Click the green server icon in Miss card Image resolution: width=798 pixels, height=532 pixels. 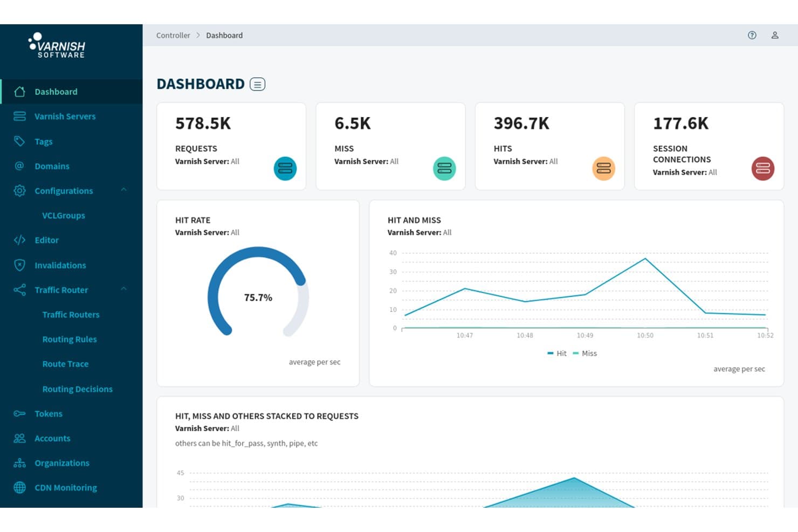pos(444,169)
